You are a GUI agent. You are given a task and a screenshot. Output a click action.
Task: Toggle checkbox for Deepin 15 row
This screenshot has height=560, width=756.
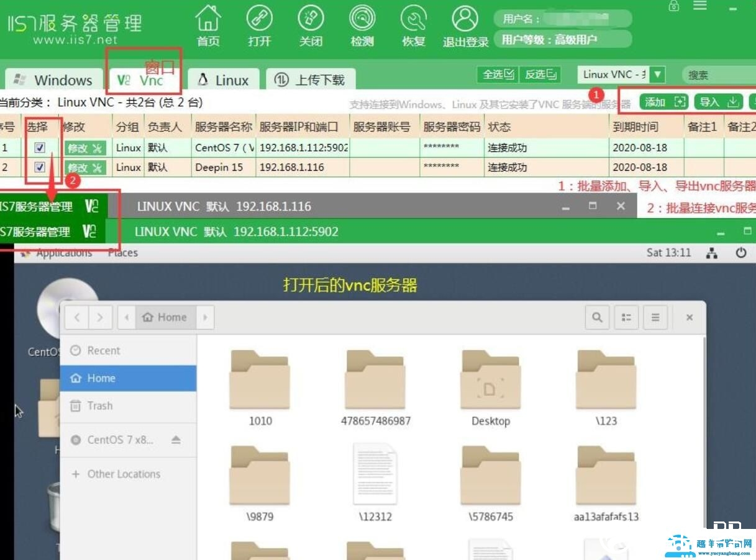40,167
